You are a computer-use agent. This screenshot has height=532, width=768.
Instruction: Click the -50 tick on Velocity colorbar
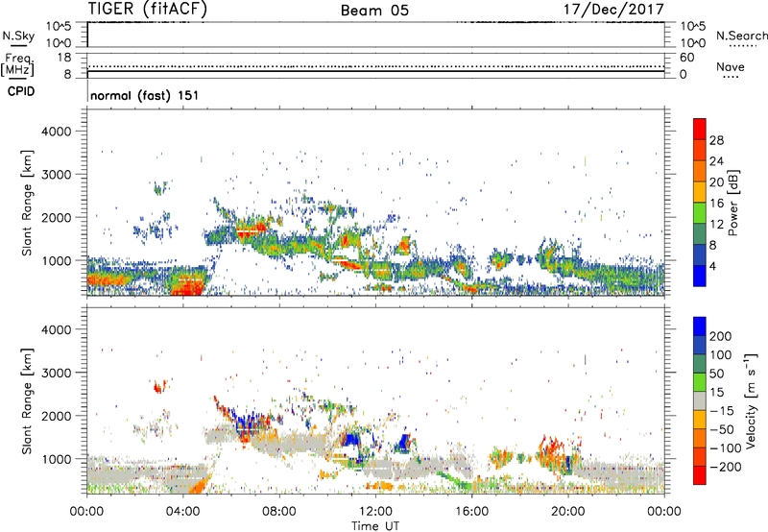pos(722,429)
